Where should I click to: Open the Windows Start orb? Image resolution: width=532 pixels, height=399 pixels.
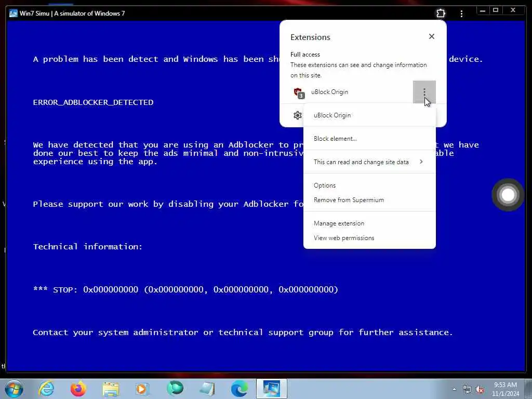coord(14,389)
